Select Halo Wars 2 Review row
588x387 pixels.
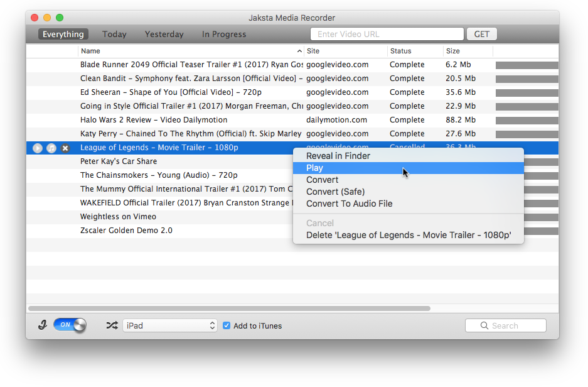pos(292,120)
